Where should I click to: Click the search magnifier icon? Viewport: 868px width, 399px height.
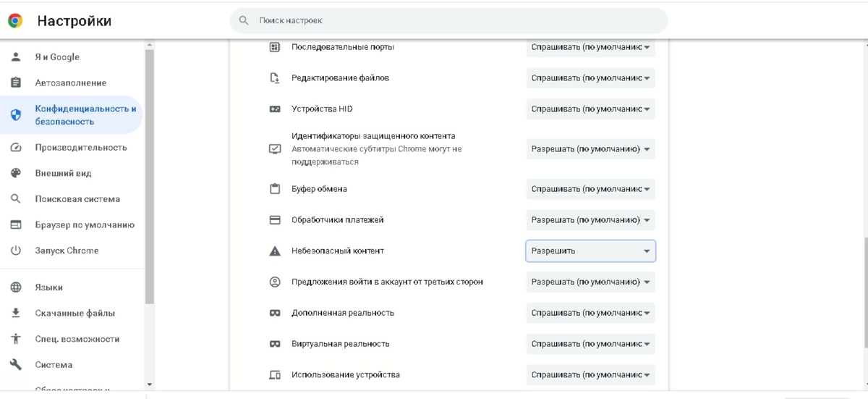(244, 21)
